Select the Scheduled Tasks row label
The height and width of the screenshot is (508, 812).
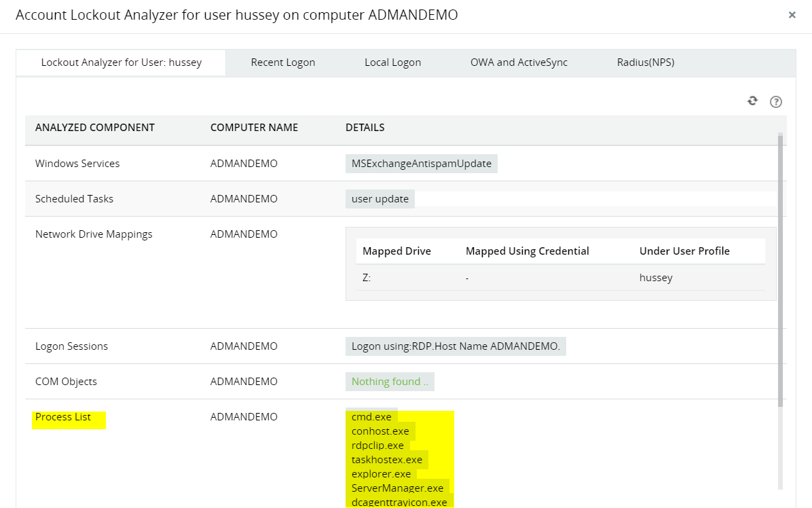pyautogui.click(x=74, y=199)
